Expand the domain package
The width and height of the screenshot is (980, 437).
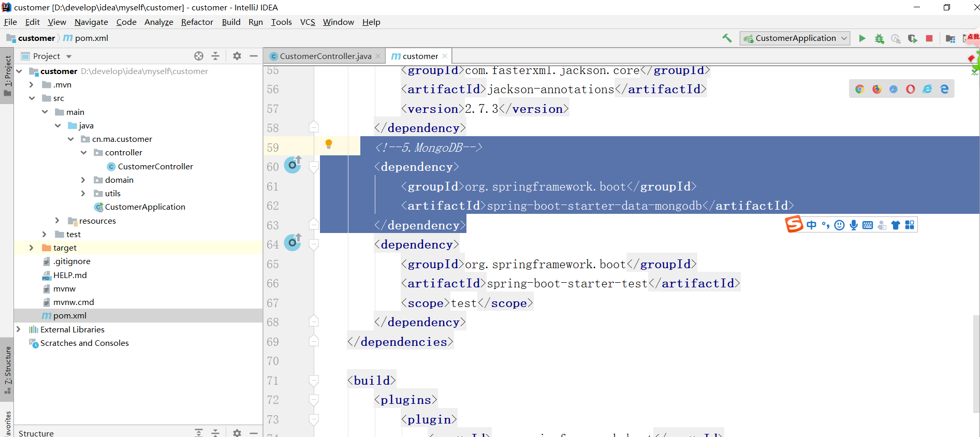83,180
